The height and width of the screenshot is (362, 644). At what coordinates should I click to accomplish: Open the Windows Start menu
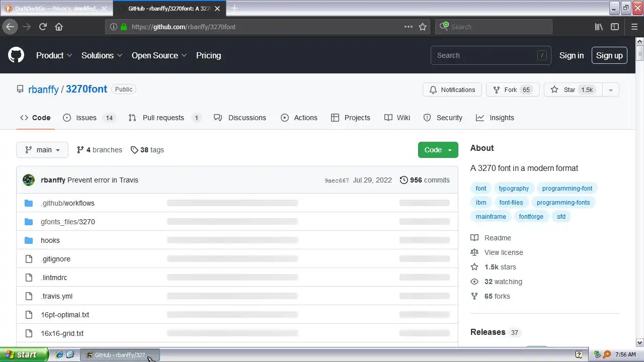pyautogui.click(x=24, y=354)
